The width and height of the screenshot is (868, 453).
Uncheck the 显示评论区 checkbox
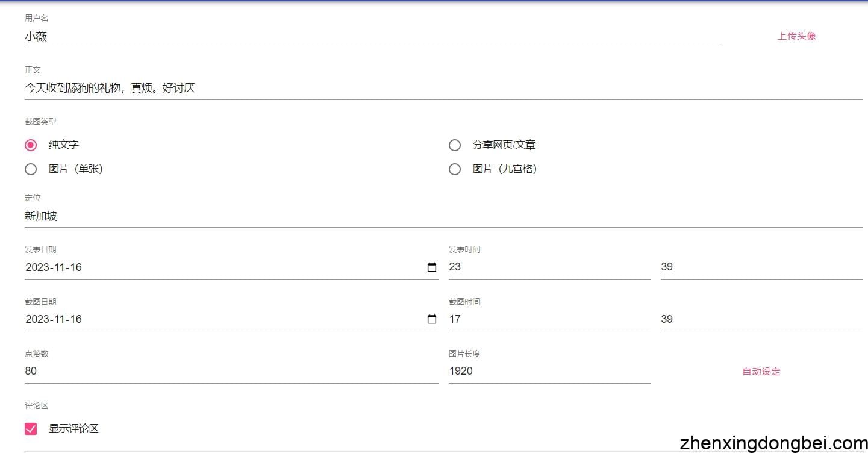click(x=31, y=428)
